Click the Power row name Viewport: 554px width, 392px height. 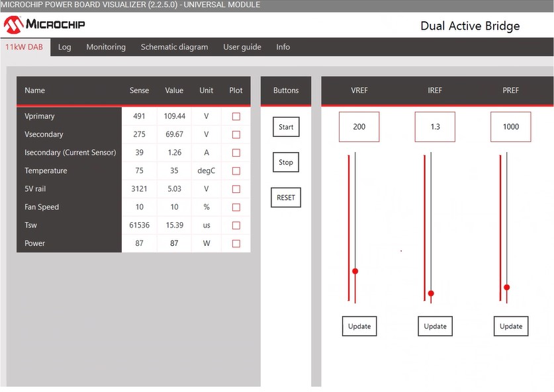(34, 243)
